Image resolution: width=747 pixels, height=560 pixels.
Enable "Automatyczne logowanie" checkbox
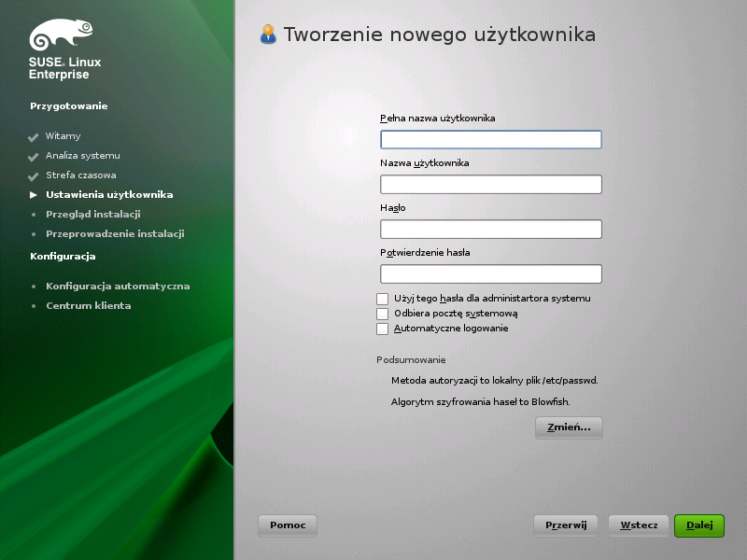pyautogui.click(x=382, y=329)
